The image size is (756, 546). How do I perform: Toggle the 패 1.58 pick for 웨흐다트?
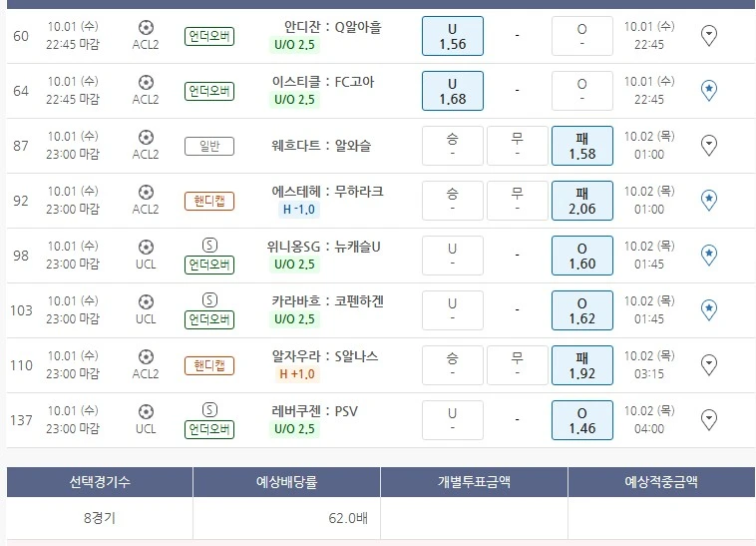coord(581,146)
